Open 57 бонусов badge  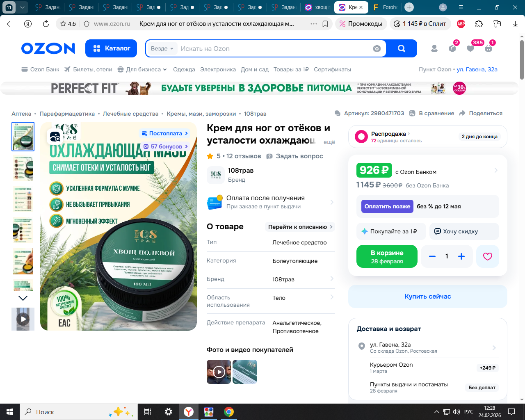pos(166,146)
